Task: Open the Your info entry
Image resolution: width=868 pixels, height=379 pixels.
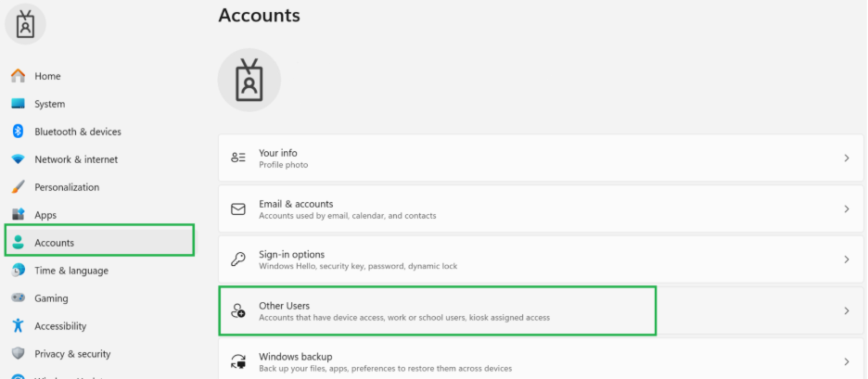Action: (x=541, y=158)
